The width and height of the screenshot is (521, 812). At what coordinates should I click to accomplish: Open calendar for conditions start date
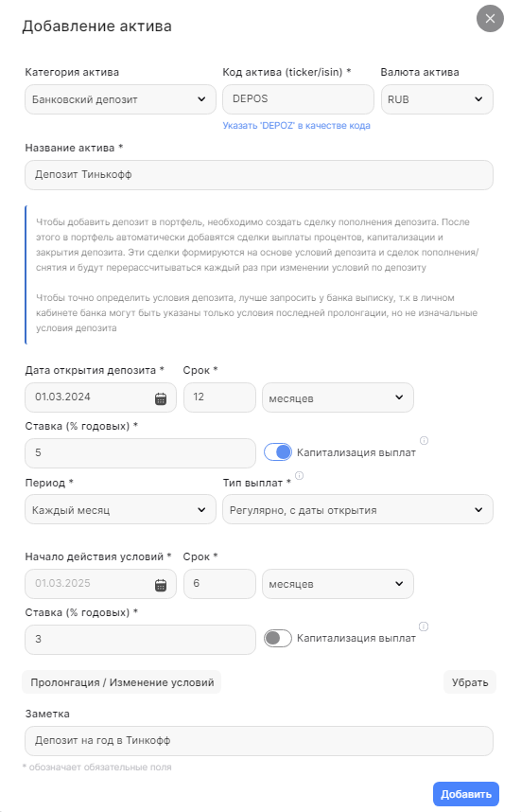(161, 585)
